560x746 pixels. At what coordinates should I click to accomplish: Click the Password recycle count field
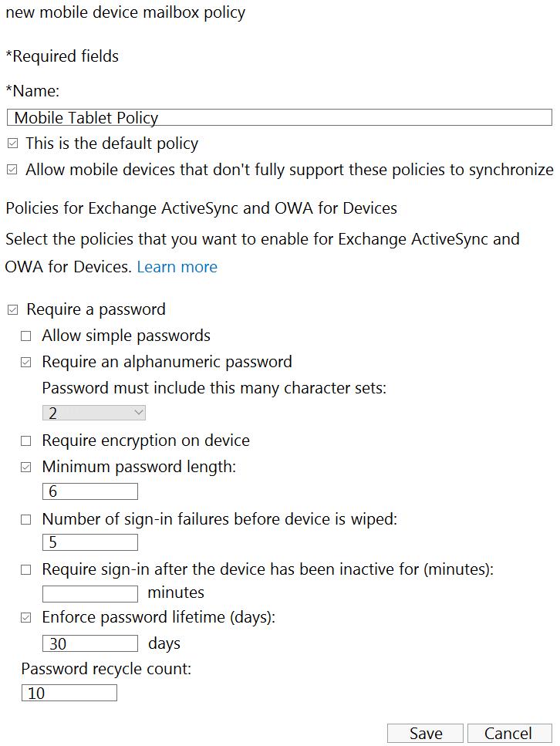click(x=69, y=693)
